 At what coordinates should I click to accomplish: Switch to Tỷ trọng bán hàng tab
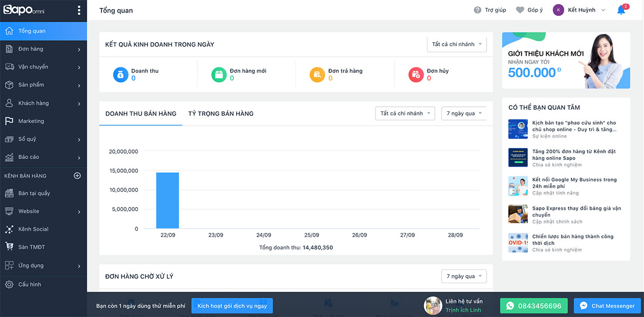221,114
